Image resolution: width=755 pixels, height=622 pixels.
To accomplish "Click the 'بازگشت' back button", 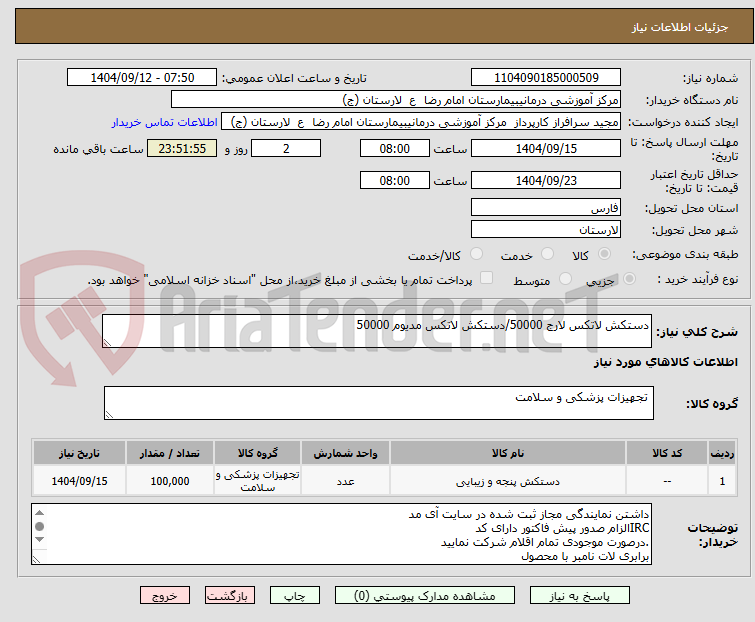I will [x=230, y=596].
